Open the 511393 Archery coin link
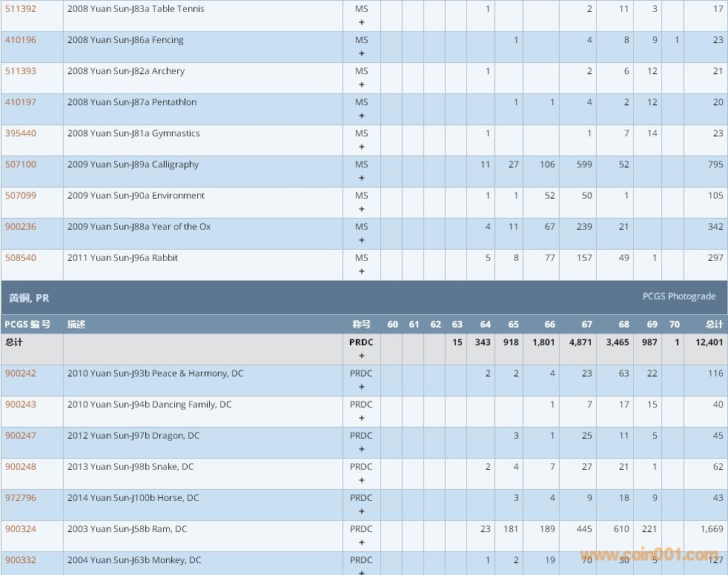728x575 pixels. tap(21, 71)
